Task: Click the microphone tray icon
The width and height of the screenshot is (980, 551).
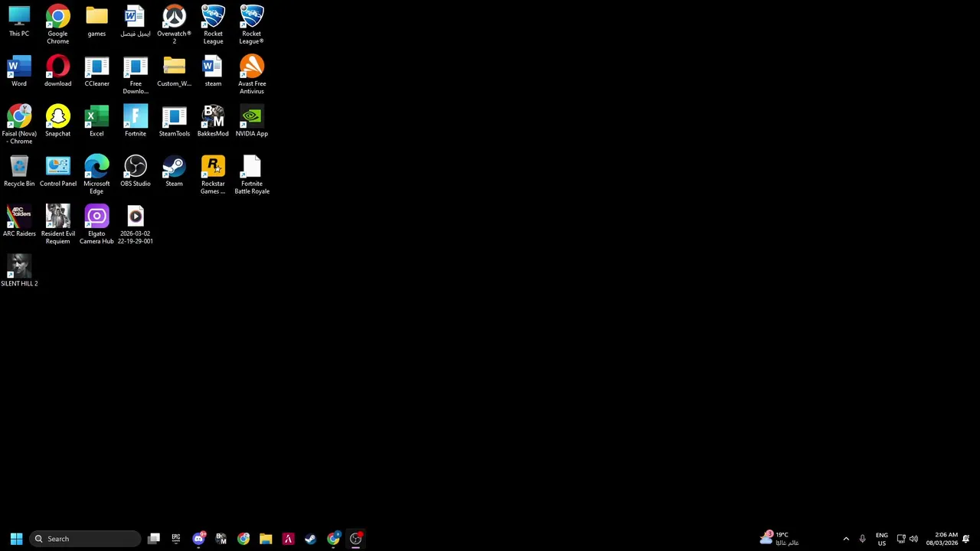Action: (x=862, y=539)
